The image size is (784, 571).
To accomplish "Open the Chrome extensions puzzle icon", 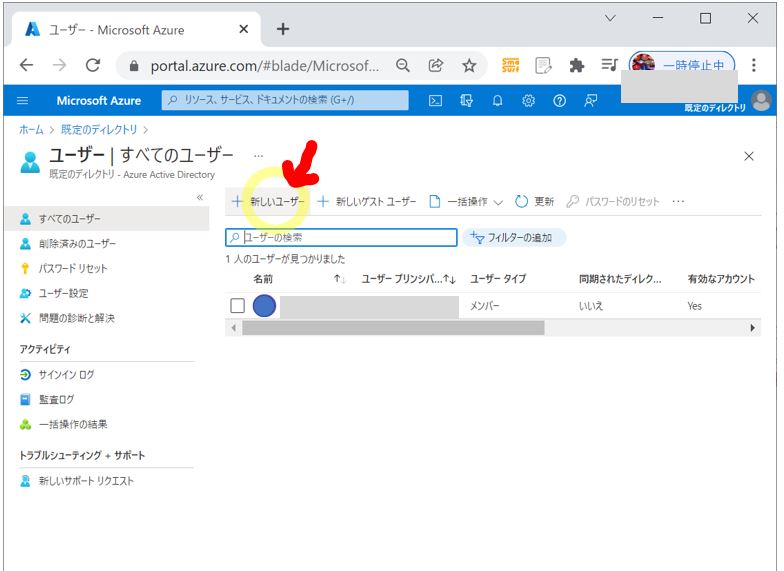I will click(x=576, y=65).
